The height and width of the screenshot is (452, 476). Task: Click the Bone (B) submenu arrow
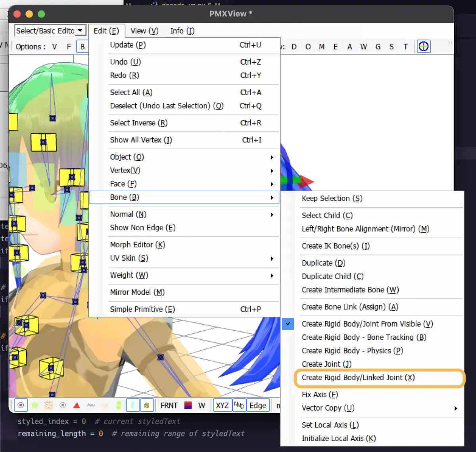[272, 198]
